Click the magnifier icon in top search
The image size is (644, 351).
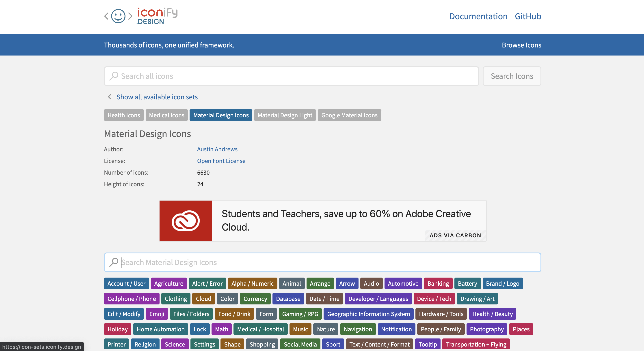coord(114,76)
